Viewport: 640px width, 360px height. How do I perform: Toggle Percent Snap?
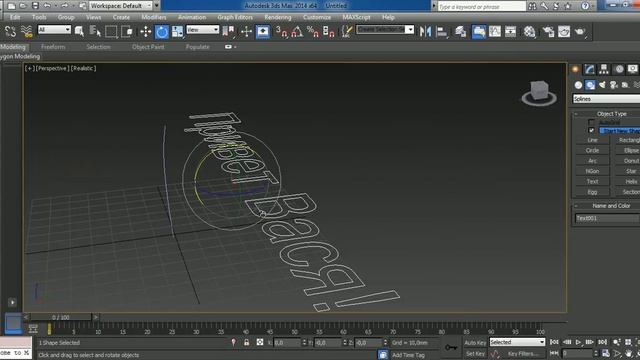(313, 31)
